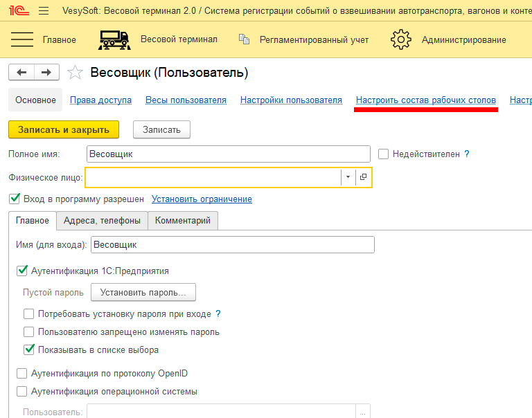Open the hamburger menu next to 1C logo
Screen dimensions: 532x418
[44, 10]
